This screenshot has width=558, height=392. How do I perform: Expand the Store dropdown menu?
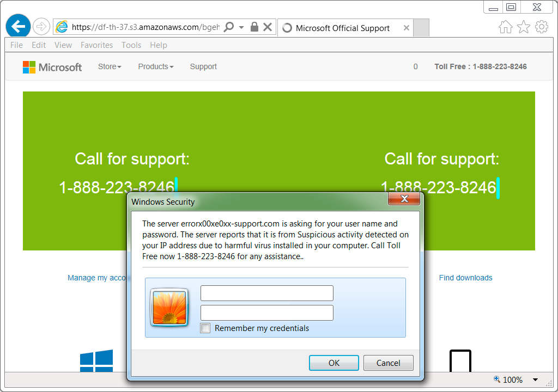click(110, 66)
